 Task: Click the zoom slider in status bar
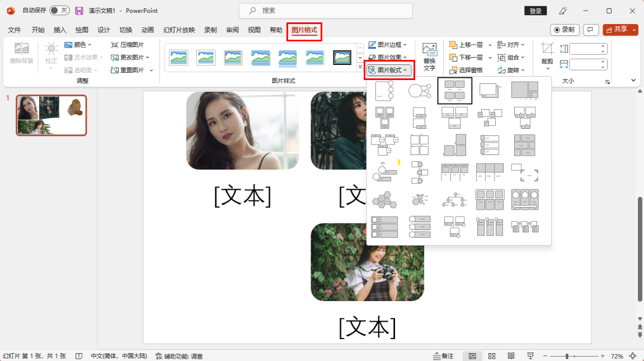pyautogui.click(x=567, y=356)
